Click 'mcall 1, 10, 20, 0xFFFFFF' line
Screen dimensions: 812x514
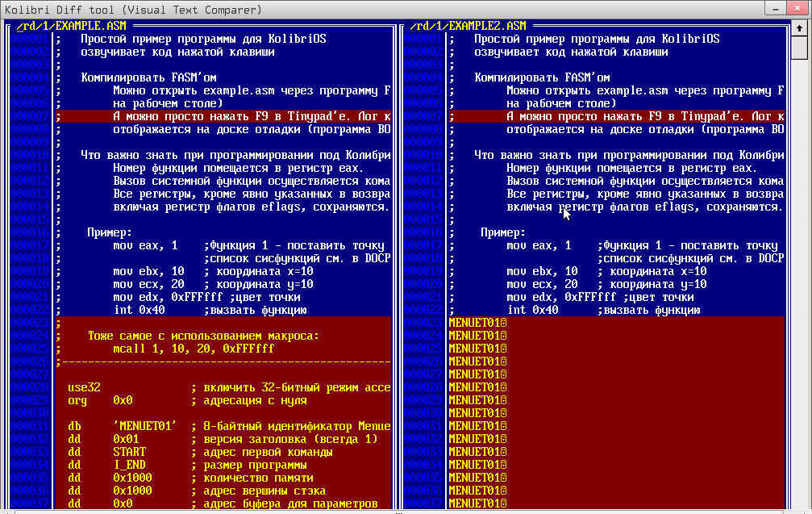tap(194, 349)
